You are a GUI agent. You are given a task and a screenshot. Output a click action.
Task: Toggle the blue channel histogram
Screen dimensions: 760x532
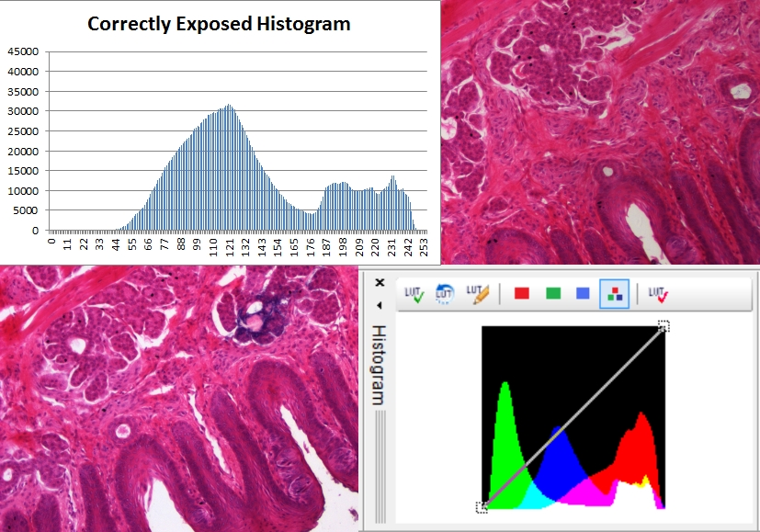click(x=583, y=294)
